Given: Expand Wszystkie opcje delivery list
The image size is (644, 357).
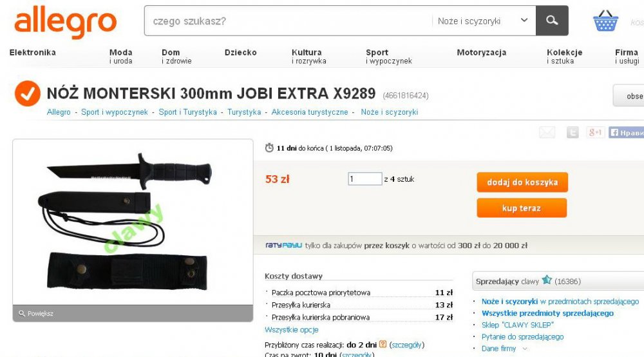Looking at the screenshot, I should (x=292, y=329).
